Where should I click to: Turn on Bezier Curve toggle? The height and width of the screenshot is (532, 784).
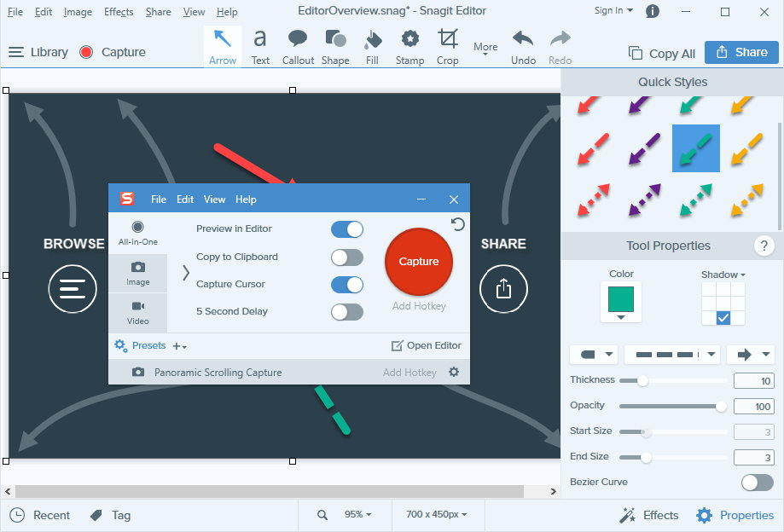click(758, 482)
